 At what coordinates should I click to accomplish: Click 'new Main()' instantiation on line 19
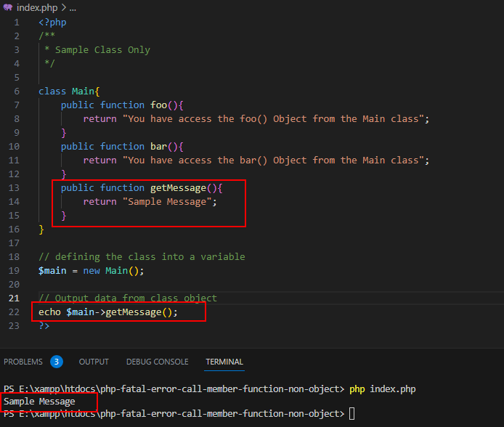111,271
